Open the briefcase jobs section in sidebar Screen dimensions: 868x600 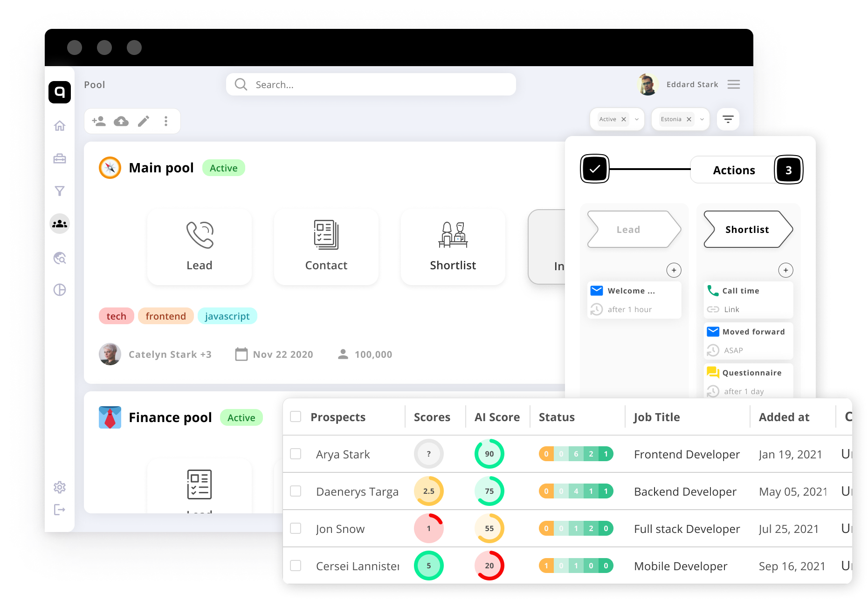60,158
